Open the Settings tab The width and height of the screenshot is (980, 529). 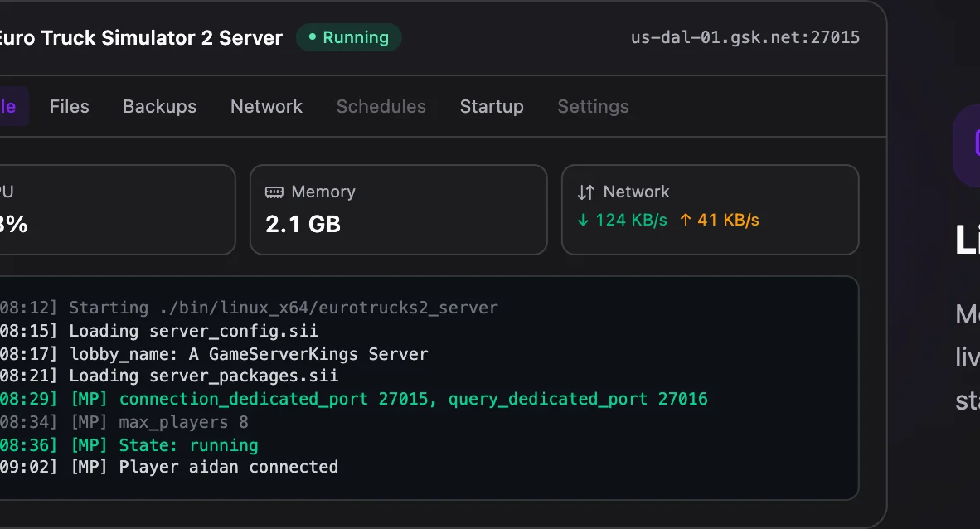593,106
